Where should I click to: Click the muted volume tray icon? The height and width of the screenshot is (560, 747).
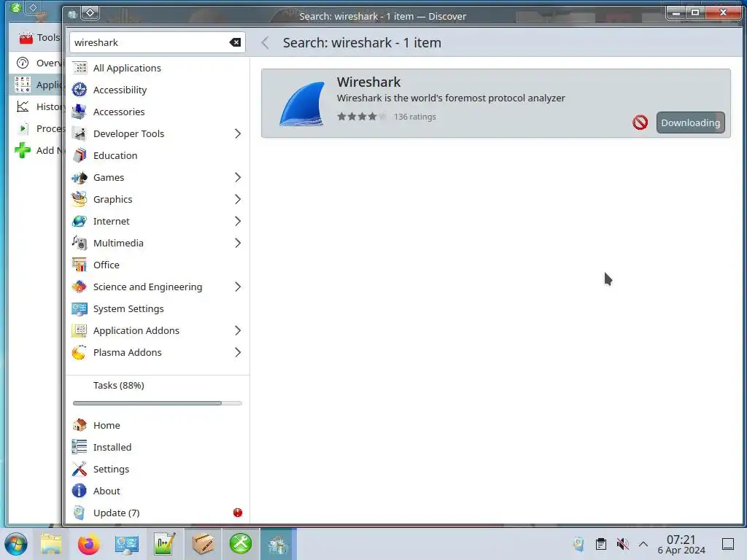pyautogui.click(x=622, y=544)
